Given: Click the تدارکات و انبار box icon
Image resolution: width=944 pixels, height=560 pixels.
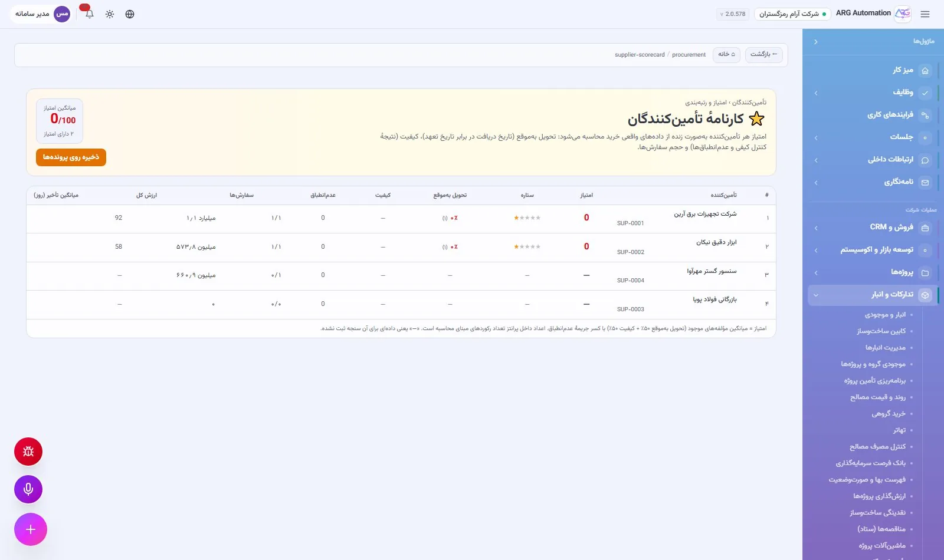Looking at the screenshot, I should point(925,295).
